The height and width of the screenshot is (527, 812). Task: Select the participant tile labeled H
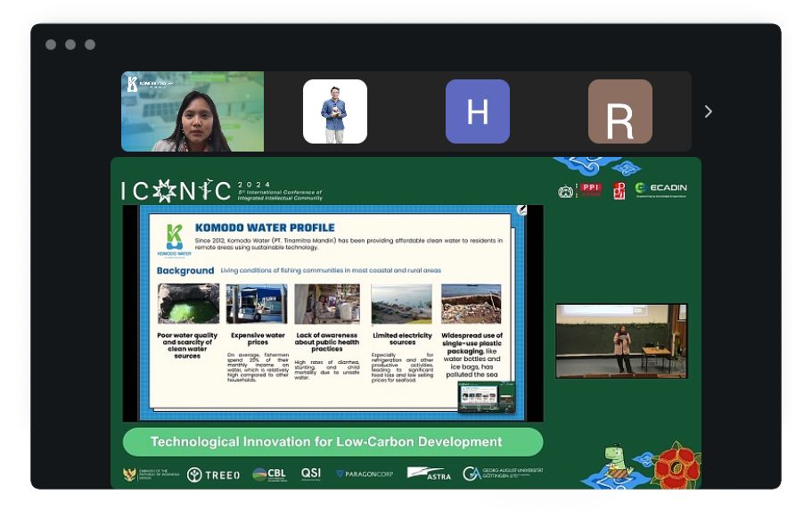477,111
